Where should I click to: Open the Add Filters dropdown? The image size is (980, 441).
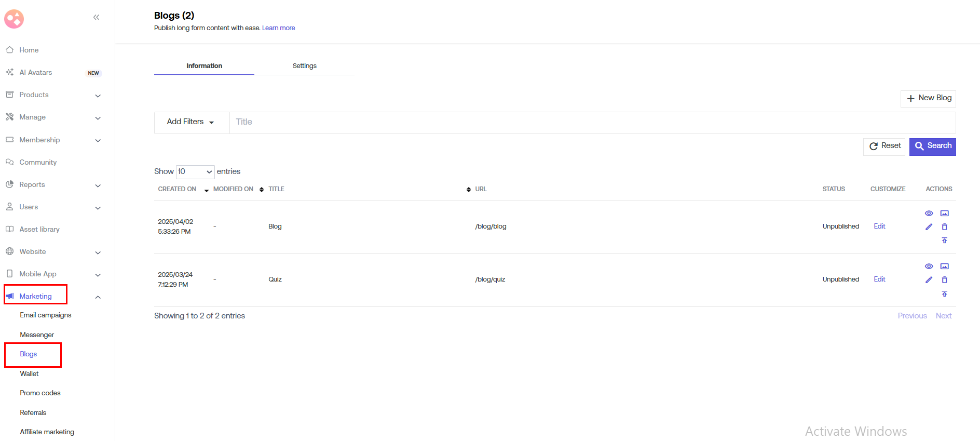pos(190,122)
